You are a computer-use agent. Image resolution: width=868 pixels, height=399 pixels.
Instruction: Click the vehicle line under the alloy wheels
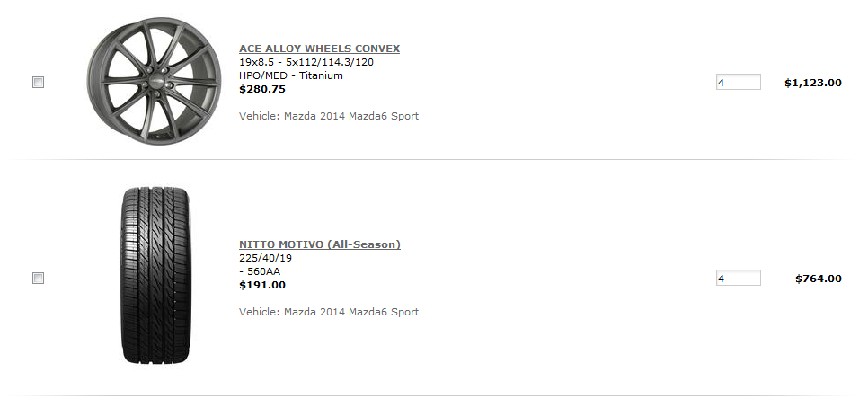coord(329,116)
